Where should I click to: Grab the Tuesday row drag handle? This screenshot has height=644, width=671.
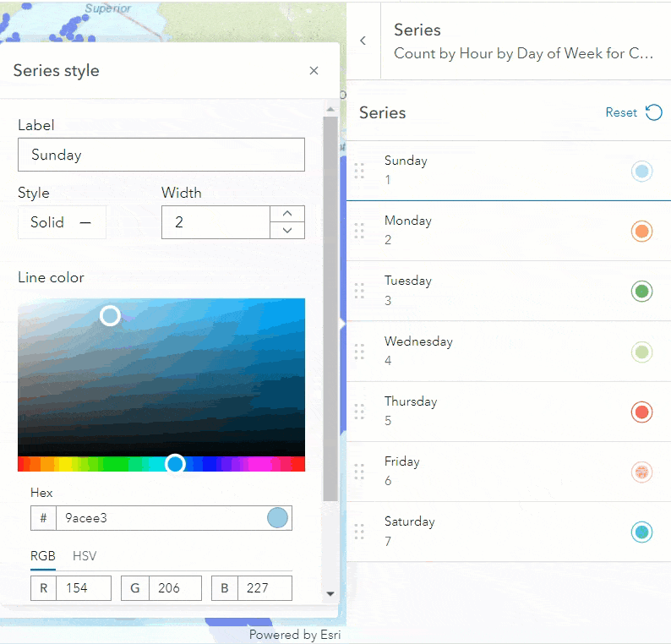359,291
